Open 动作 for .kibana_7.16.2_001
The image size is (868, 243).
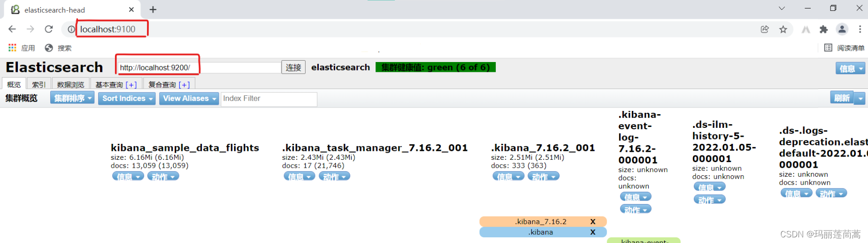point(544,176)
